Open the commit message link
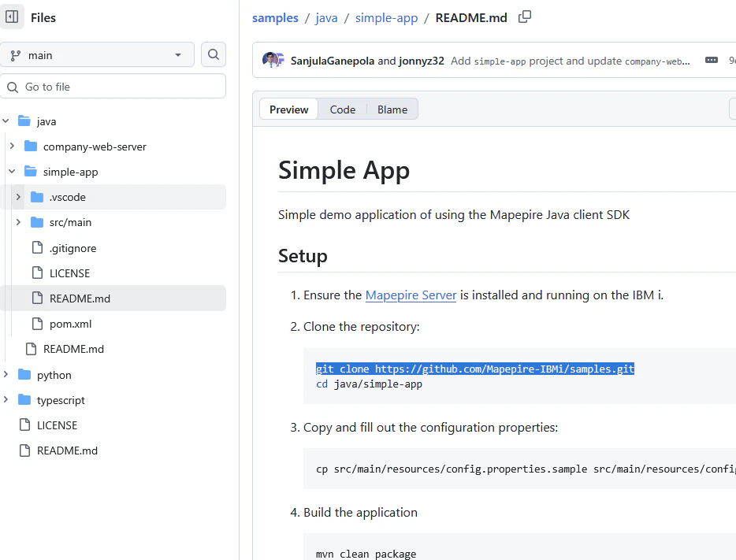 point(571,61)
